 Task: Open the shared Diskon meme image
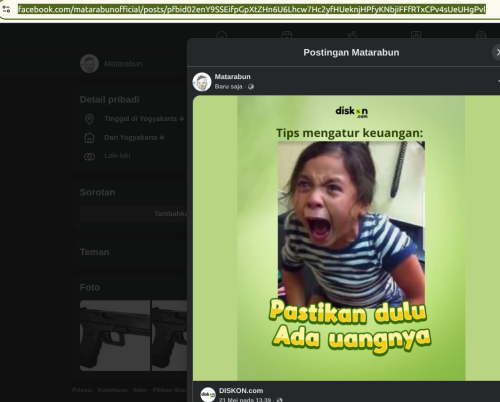351,238
